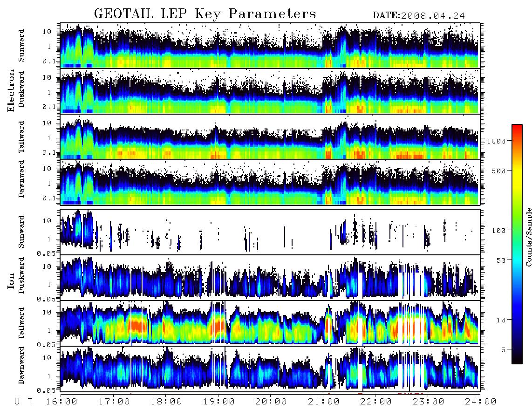Click the "10" tick of Electron Sunward panel

coord(47,32)
